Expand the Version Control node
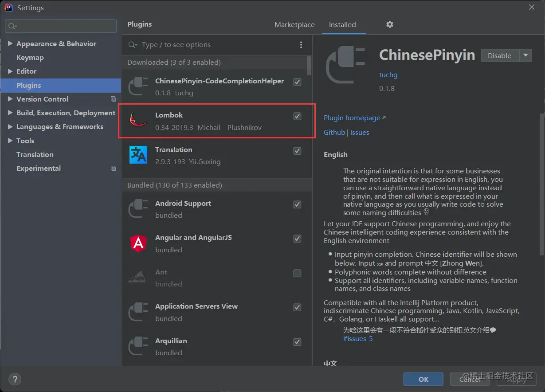Image resolution: width=545 pixels, height=392 pixels. point(10,99)
